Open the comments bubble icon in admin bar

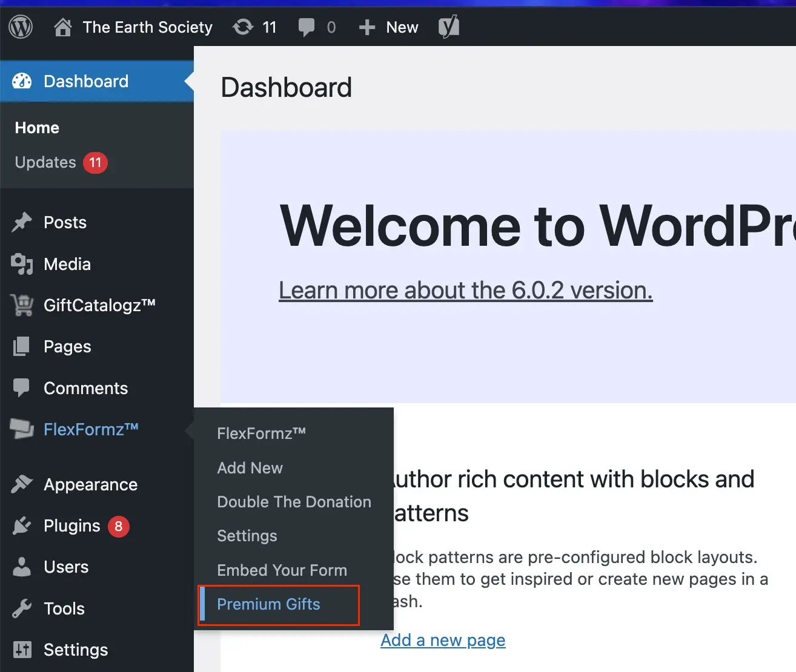tap(307, 27)
